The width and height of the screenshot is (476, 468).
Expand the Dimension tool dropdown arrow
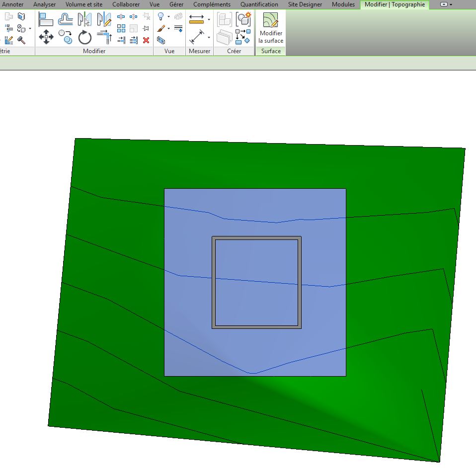(209, 37)
